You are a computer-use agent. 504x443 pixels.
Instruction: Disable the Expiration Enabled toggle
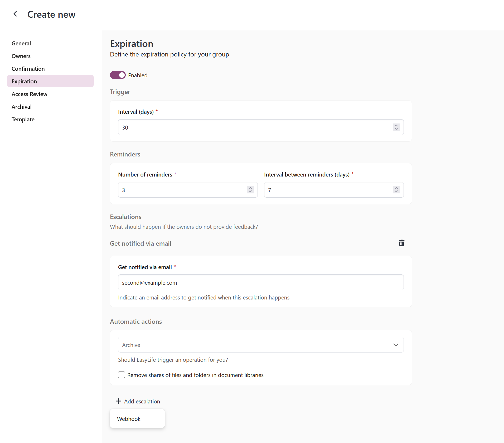click(118, 75)
